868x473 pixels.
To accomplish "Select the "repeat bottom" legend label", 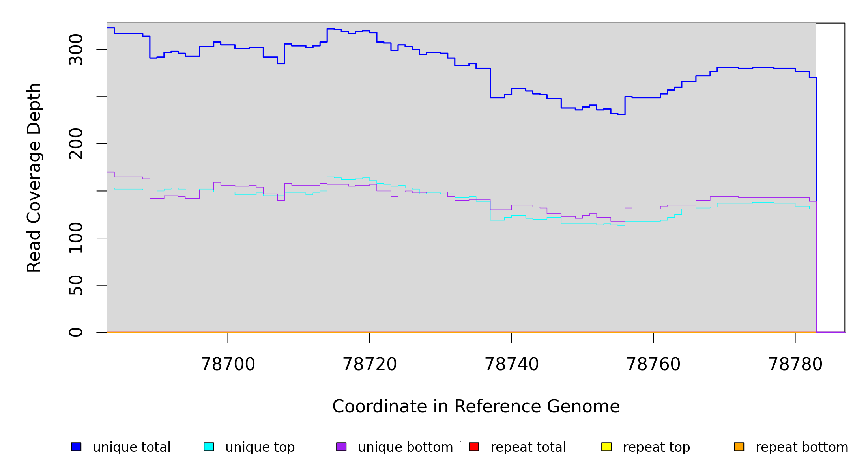I will tap(802, 447).
